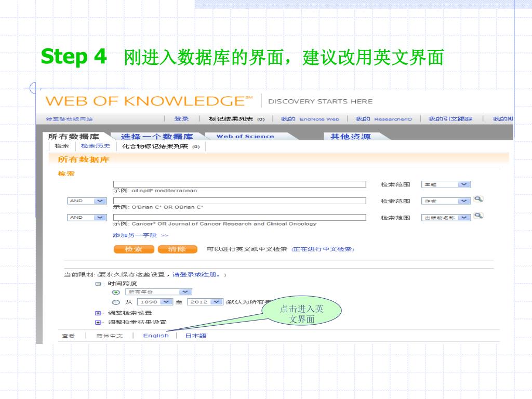The height and width of the screenshot is (399, 532).
Task: Switch interface language to 日本語
Action: pos(196,336)
